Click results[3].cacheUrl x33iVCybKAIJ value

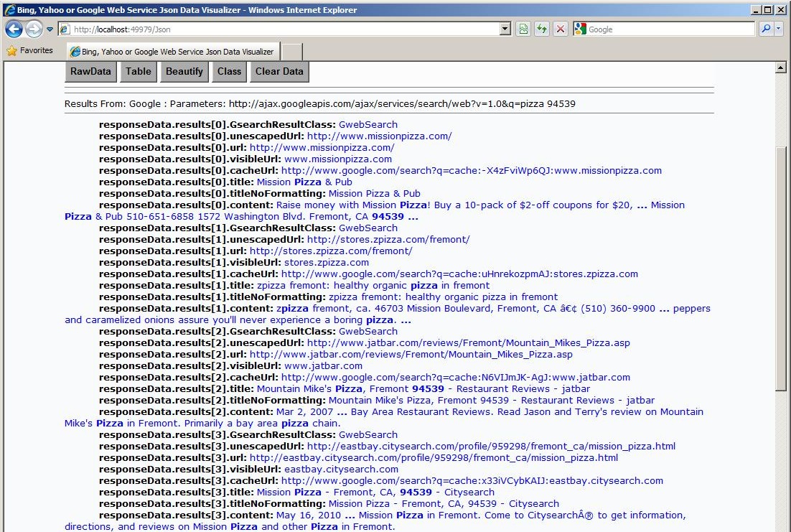tap(472, 481)
